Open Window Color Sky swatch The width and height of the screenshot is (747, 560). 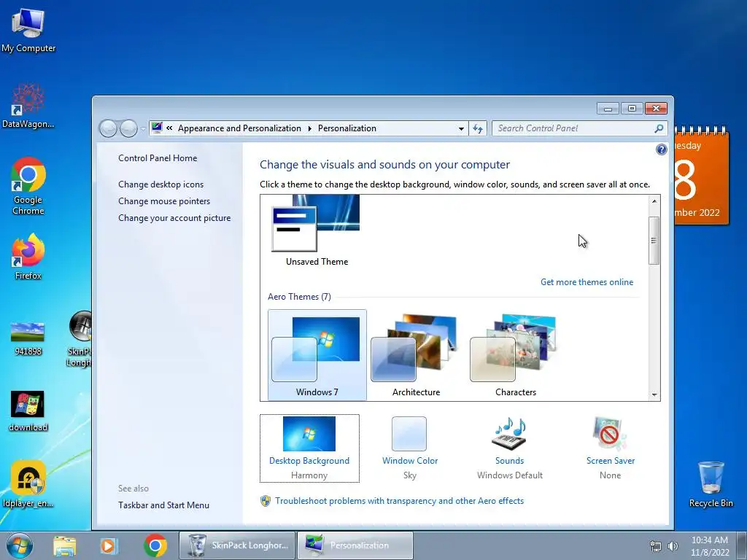pos(410,448)
